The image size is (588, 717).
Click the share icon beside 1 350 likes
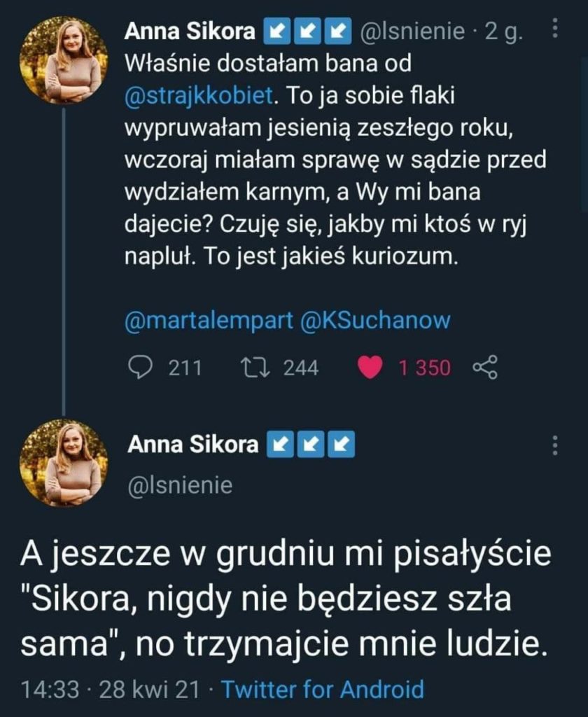[485, 367]
